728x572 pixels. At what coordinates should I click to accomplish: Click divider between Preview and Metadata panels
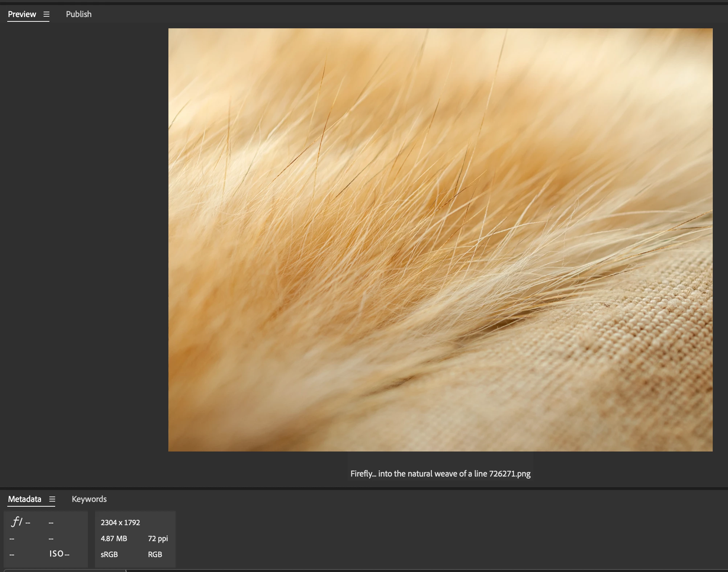pyautogui.click(x=363, y=488)
